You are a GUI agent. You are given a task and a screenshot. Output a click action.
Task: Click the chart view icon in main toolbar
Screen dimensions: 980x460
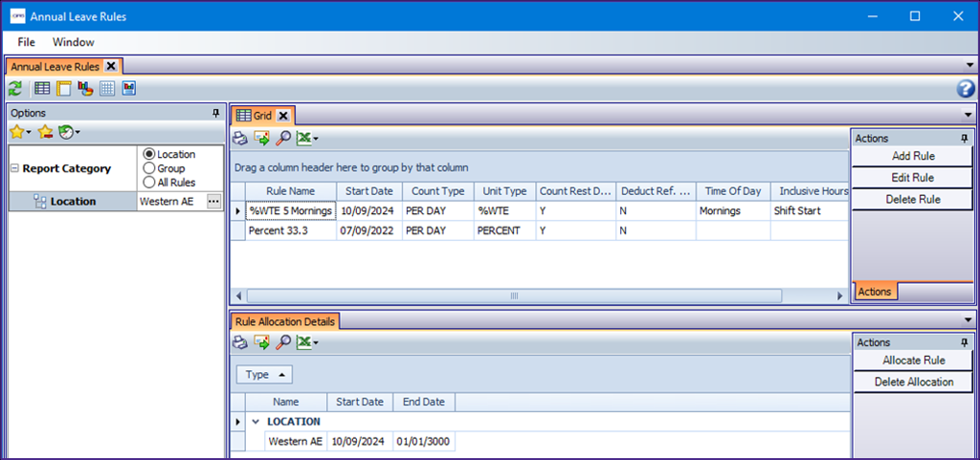point(85,89)
